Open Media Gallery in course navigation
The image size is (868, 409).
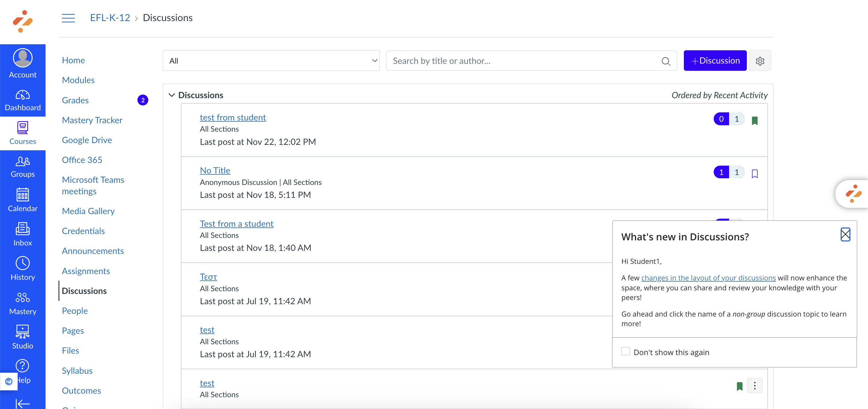tap(88, 211)
